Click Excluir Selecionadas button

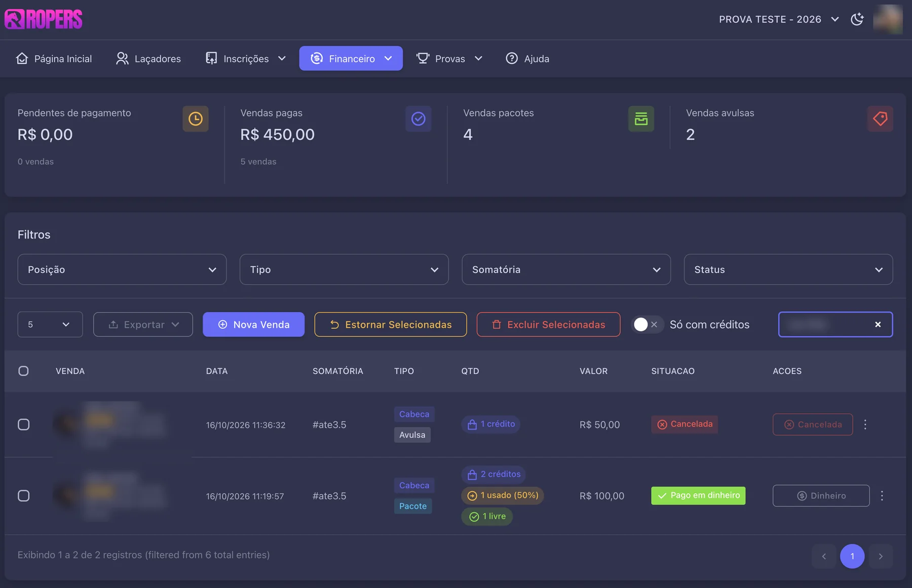548,324
